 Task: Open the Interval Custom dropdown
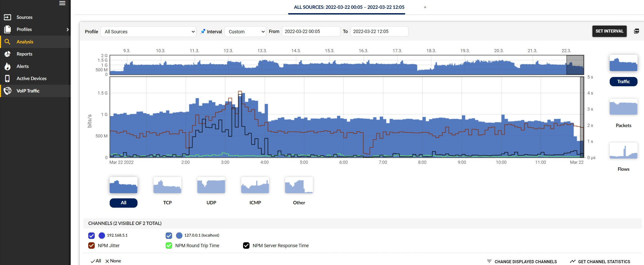tap(245, 32)
